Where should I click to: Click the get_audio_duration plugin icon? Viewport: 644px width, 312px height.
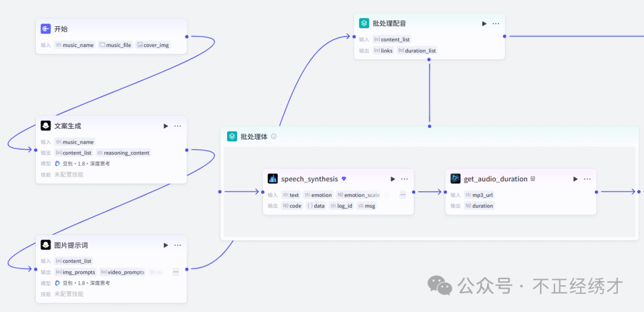click(x=456, y=178)
